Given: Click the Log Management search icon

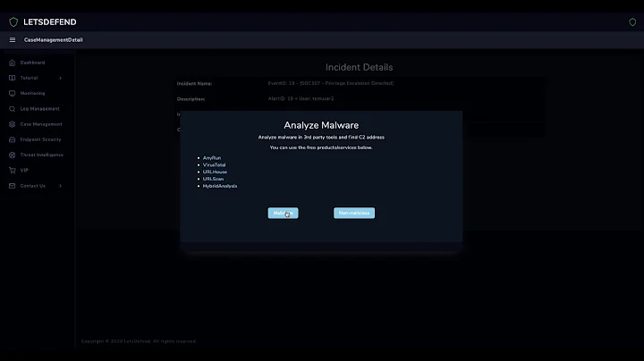Looking at the screenshot, I should pyautogui.click(x=12, y=109).
